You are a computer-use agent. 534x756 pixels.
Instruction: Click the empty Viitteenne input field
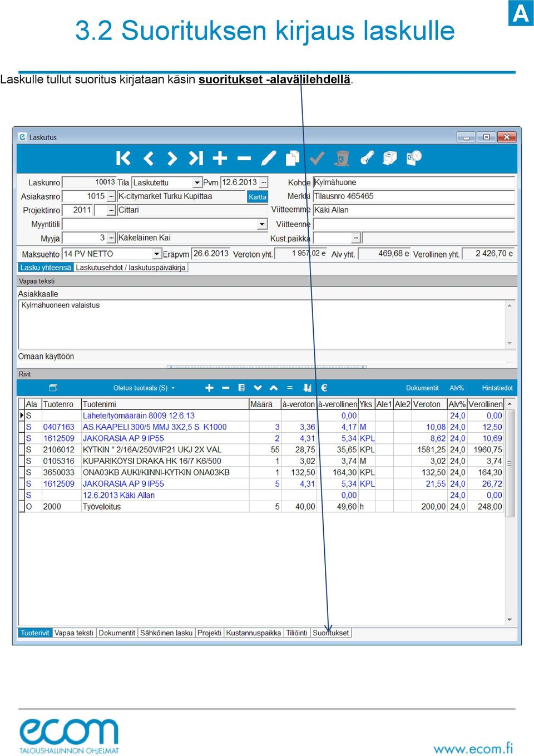pos(414,224)
